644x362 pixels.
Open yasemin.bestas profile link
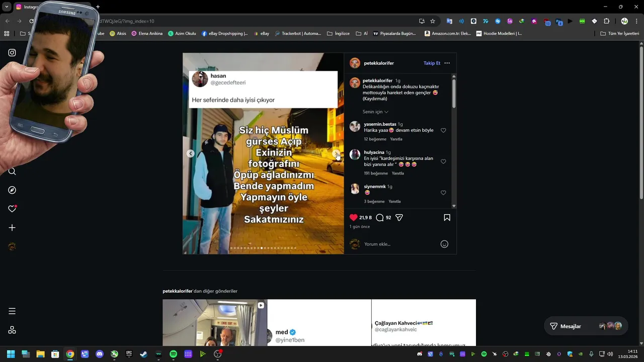(380, 124)
